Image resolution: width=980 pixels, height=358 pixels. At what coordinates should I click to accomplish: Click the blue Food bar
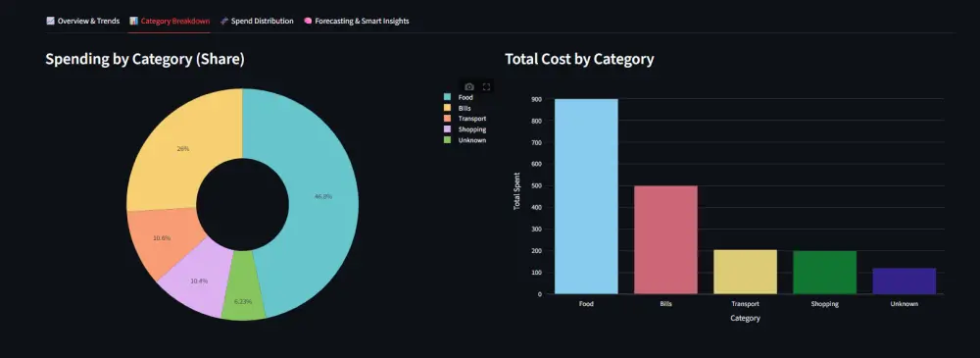586,196
